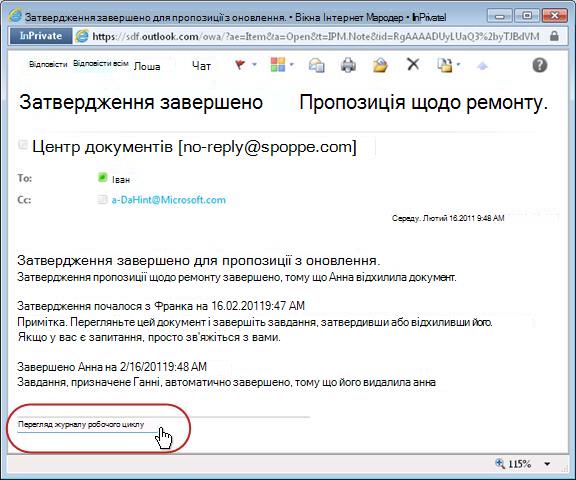Click sender Центр документів no-reply@spoppe.com

tap(194, 147)
